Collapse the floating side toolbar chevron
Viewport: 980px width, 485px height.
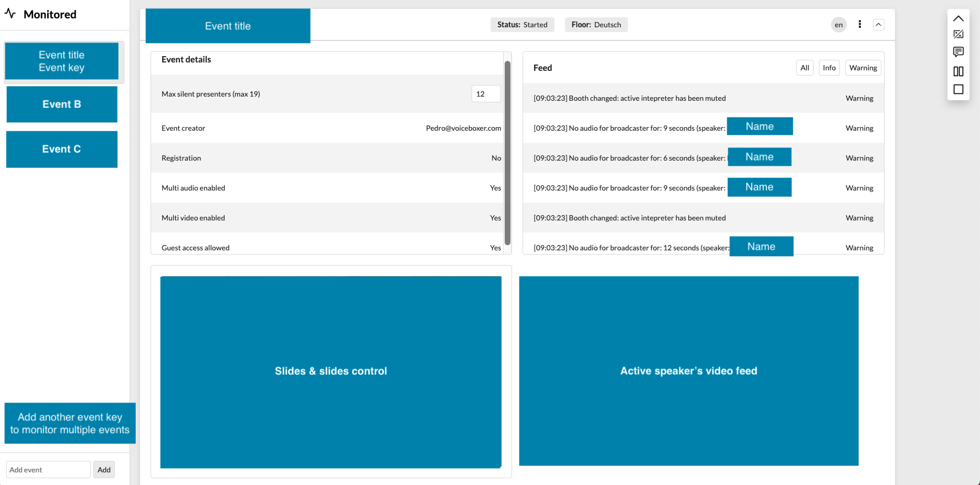(x=958, y=18)
